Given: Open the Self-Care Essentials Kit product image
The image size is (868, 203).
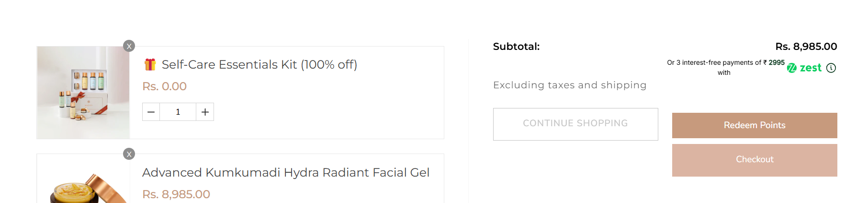Looking at the screenshot, I should click(x=83, y=93).
